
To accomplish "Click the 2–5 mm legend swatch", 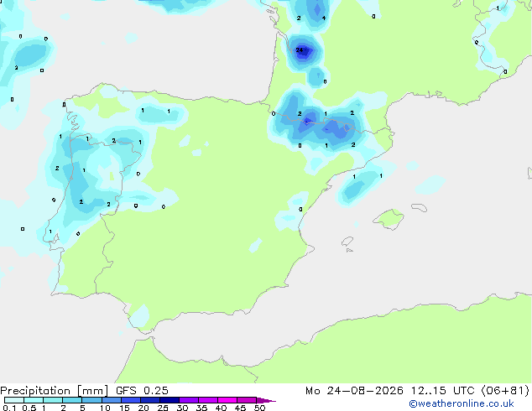I will [x=72, y=400].
